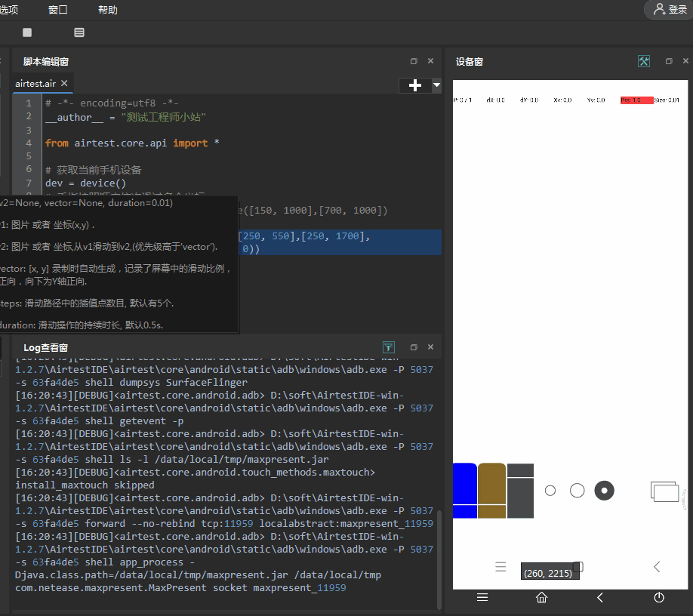
Task: Tap the overlapping rectangles icon on phone screen
Action: pyautogui.click(x=664, y=492)
